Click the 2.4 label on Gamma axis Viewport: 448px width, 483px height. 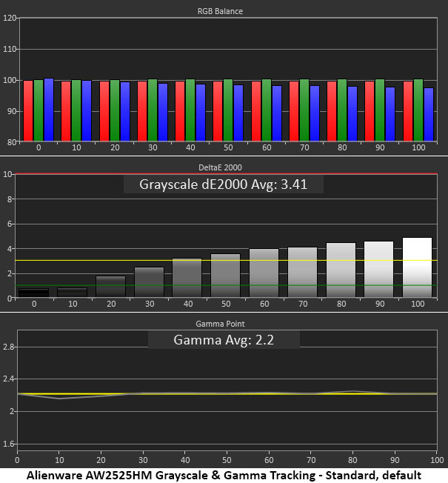point(8,379)
